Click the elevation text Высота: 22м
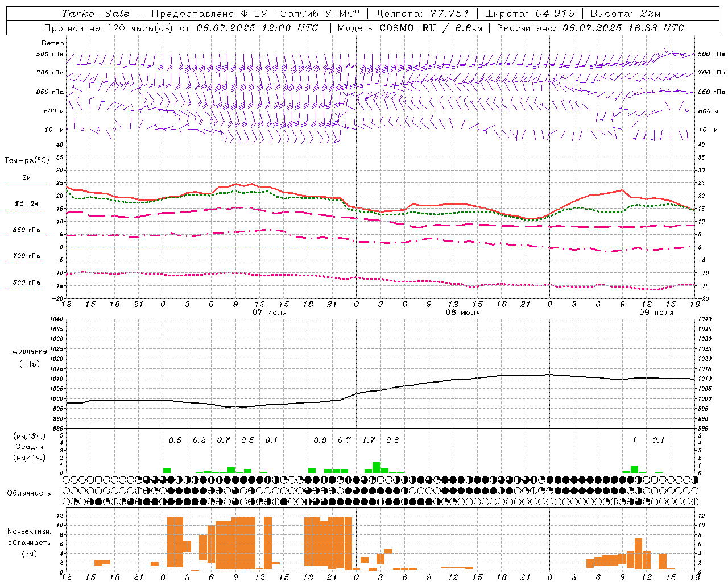Viewport: 728px width, 582px height. tap(626, 14)
